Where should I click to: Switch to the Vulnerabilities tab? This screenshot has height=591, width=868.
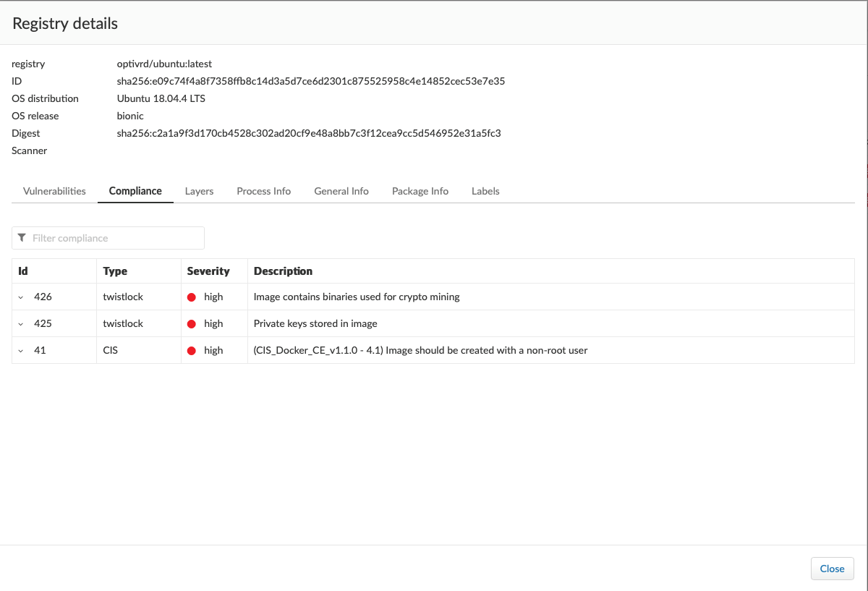pyautogui.click(x=54, y=191)
